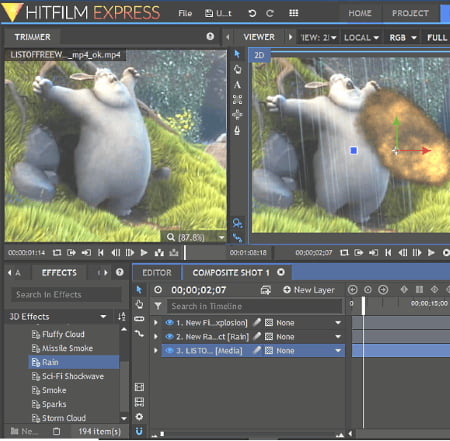
Task: Select the Sci-Fi Shockwave effect
Action: click(x=68, y=376)
